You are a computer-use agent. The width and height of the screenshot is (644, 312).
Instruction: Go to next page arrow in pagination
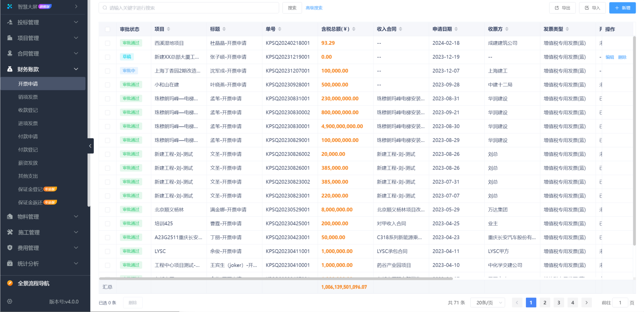click(x=586, y=303)
